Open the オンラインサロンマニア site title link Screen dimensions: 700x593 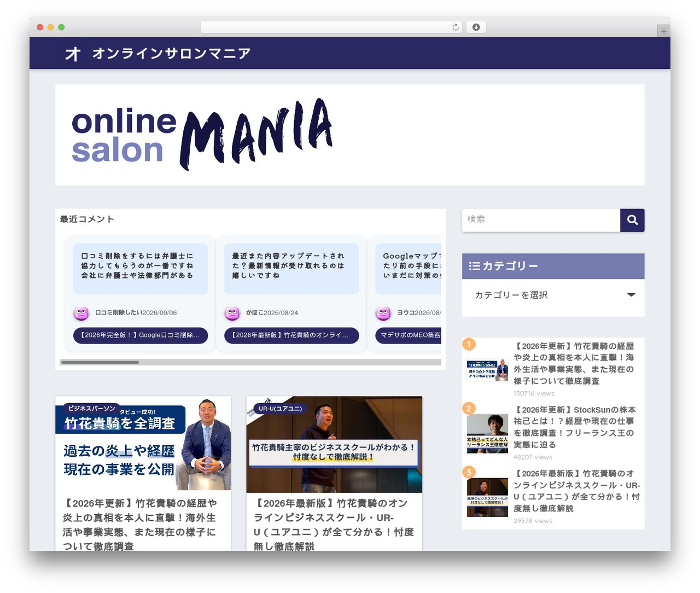coord(171,53)
